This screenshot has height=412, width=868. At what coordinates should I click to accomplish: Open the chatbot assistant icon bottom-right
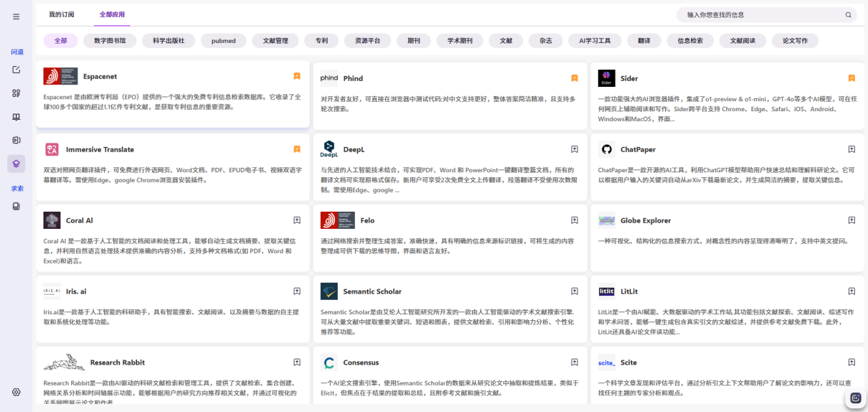tap(855, 397)
